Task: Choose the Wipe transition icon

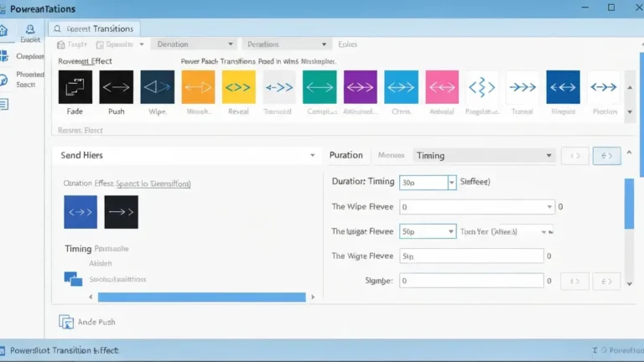Action: [158, 87]
